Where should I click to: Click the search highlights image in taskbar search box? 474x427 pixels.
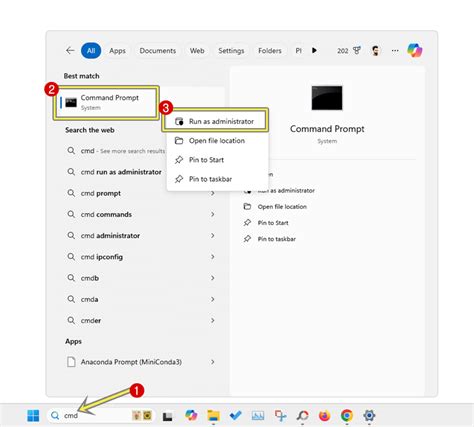[142, 415]
